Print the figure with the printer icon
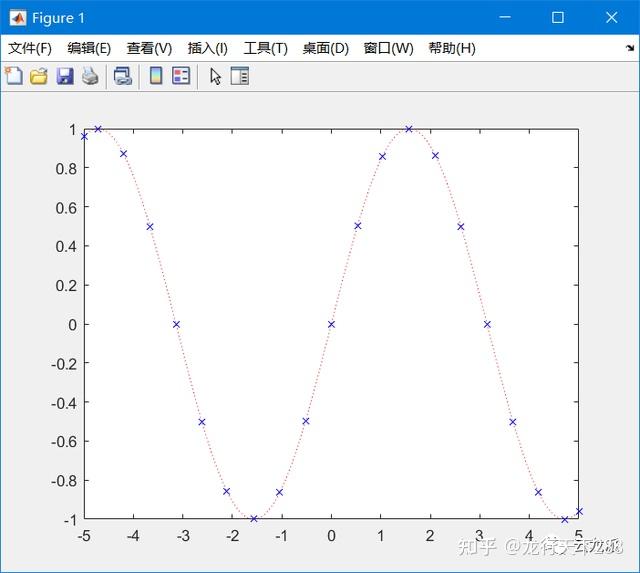The image size is (640, 573). (x=90, y=76)
